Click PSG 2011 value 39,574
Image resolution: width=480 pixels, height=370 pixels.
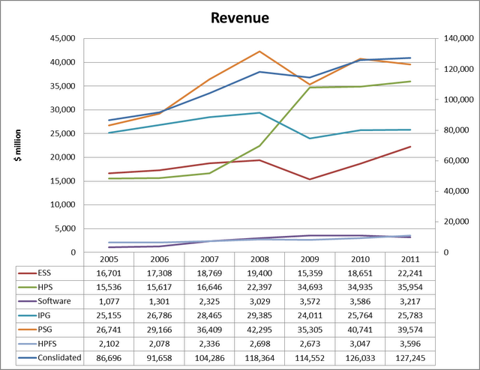click(x=410, y=330)
